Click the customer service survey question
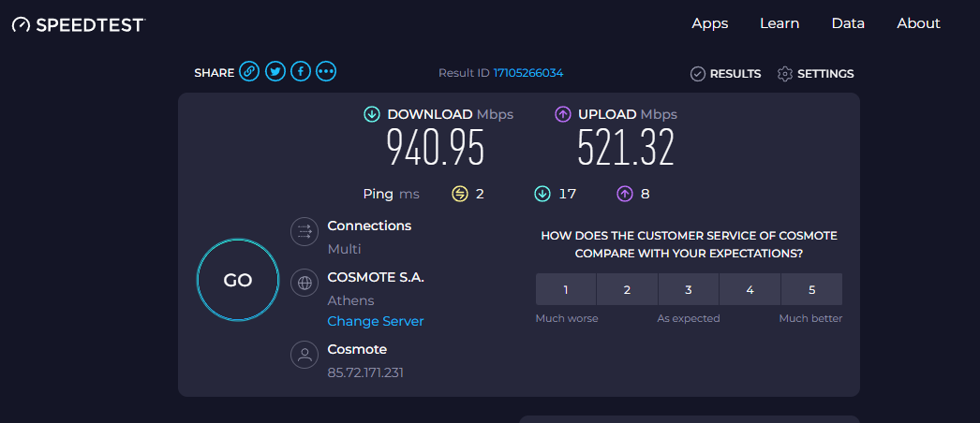980x423 pixels. (689, 244)
